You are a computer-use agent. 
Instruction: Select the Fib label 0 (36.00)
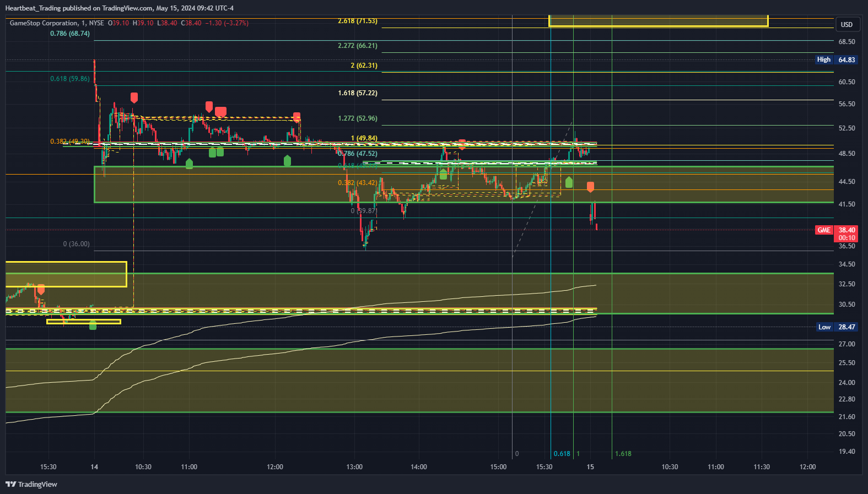(x=76, y=244)
